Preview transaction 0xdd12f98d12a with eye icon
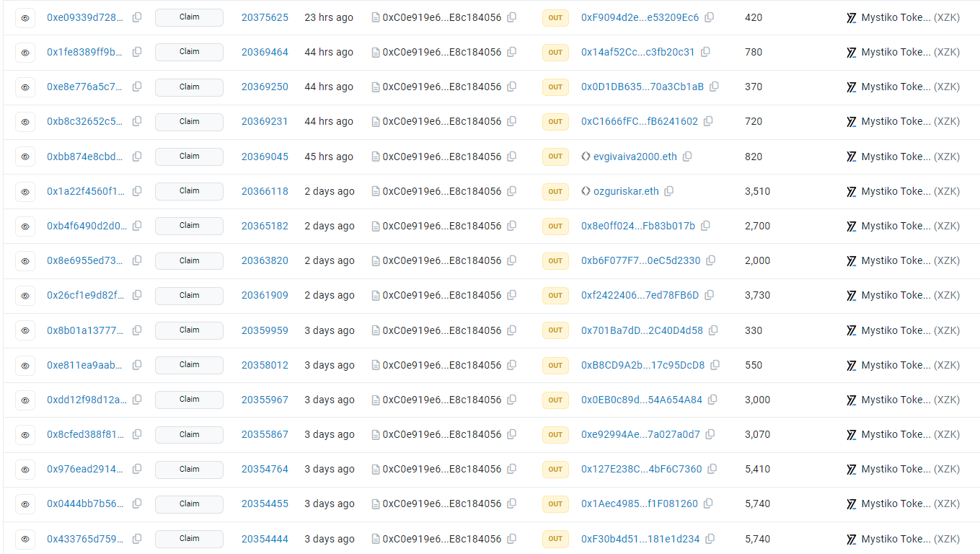This screenshot has height=554, width=980. (25, 400)
